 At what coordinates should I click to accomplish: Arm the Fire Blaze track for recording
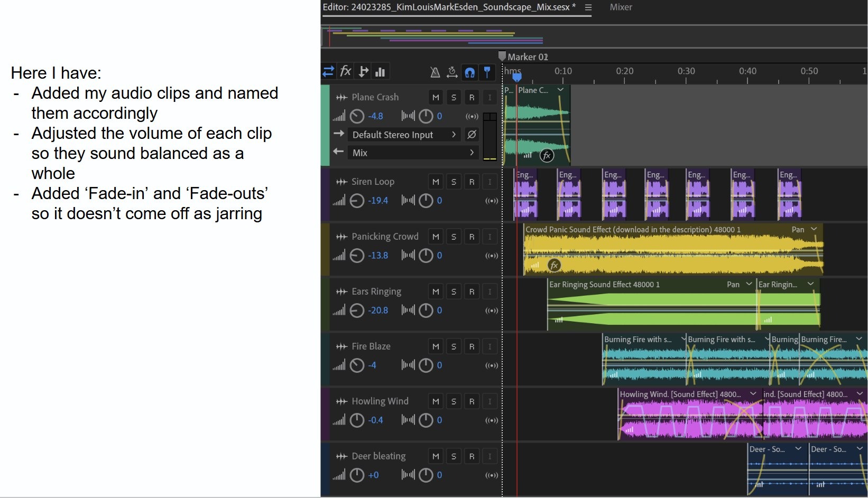click(472, 346)
